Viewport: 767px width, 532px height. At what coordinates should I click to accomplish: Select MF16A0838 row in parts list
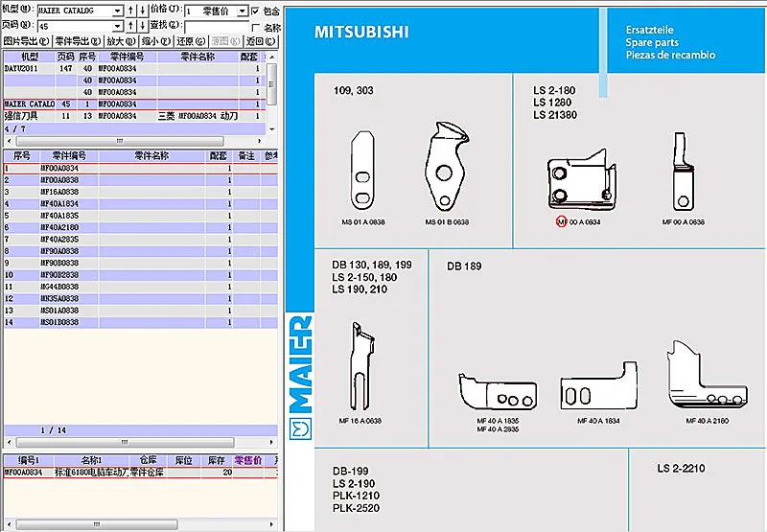(x=140, y=192)
